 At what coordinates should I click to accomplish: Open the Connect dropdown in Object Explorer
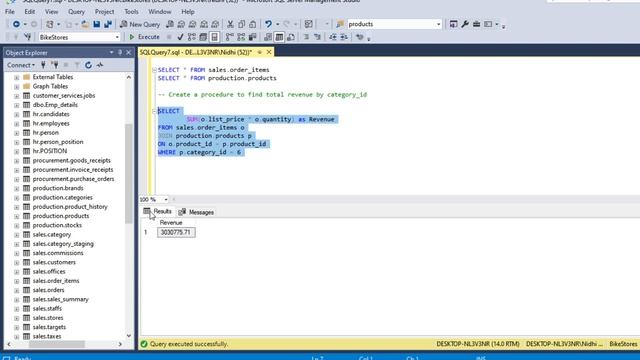tap(21, 65)
